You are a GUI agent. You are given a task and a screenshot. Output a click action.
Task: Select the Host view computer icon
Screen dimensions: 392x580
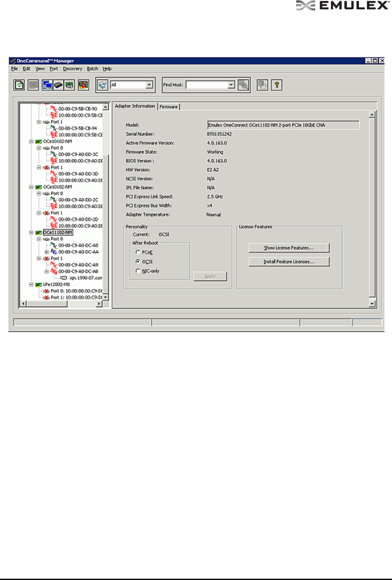(x=47, y=85)
